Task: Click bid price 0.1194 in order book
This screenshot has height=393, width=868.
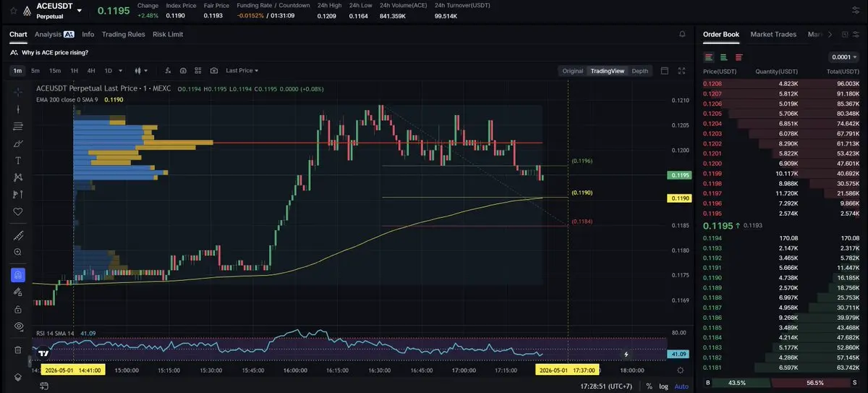Action: pyautogui.click(x=712, y=238)
